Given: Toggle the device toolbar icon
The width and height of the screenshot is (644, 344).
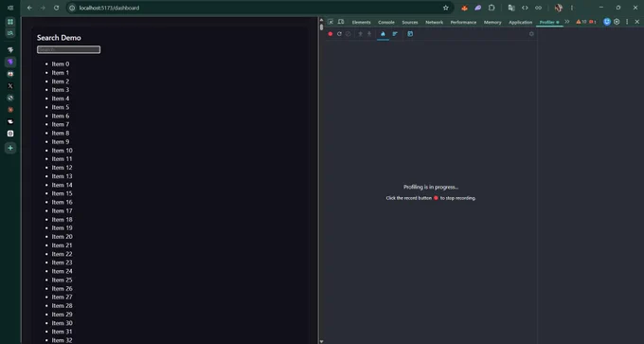Looking at the screenshot, I should [x=341, y=22].
